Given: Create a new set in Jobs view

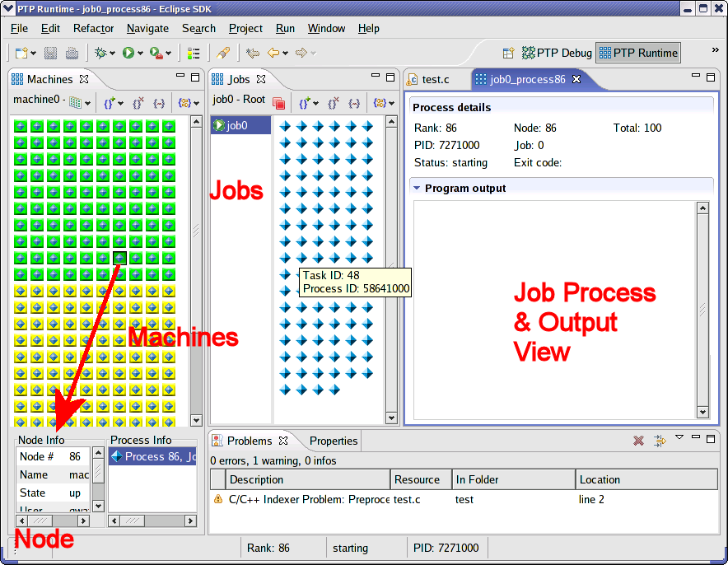Looking at the screenshot, I should (x=304, y=103).
